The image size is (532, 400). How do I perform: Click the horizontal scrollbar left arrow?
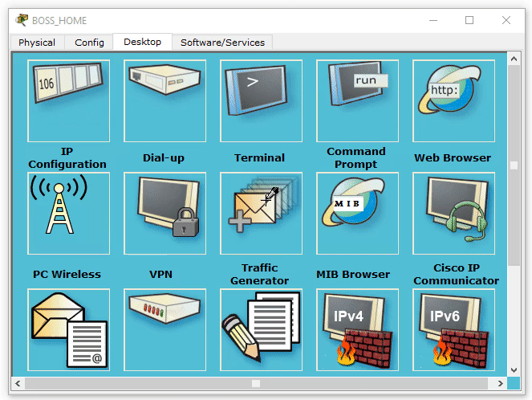(x=18, y=383)
